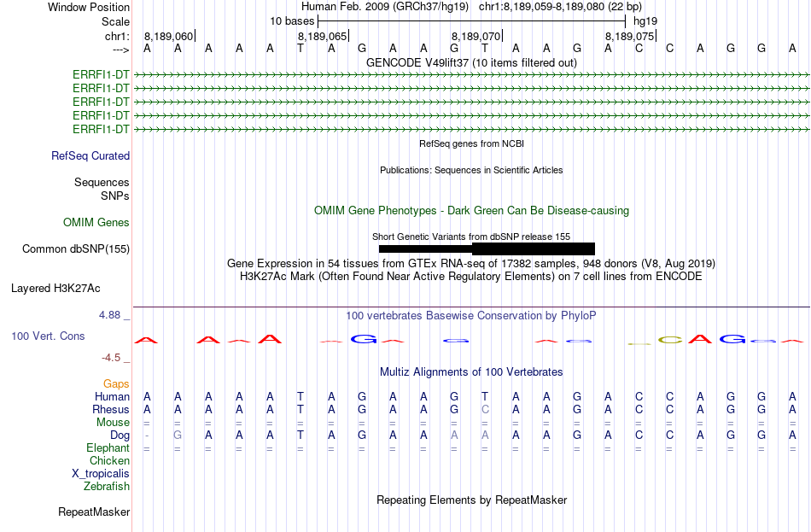Open the Layered H3K27Ac track label
This screenshot has width=811, height=532.
55,289
